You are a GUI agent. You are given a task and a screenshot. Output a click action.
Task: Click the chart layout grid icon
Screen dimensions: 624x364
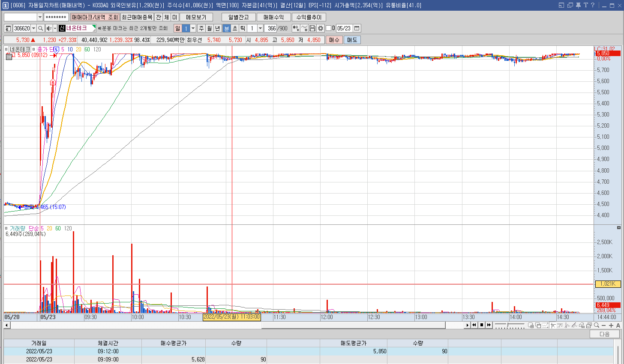pyautogui.click(x=531, y=325)
